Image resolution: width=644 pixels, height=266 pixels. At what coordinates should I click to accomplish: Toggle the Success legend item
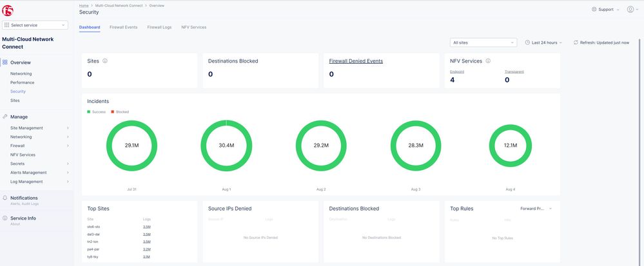[96, 111]
